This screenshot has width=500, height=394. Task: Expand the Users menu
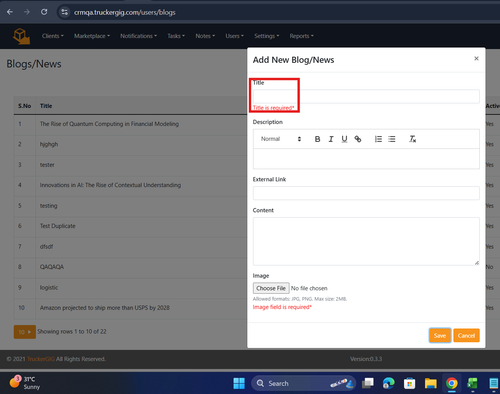[234, 36]
